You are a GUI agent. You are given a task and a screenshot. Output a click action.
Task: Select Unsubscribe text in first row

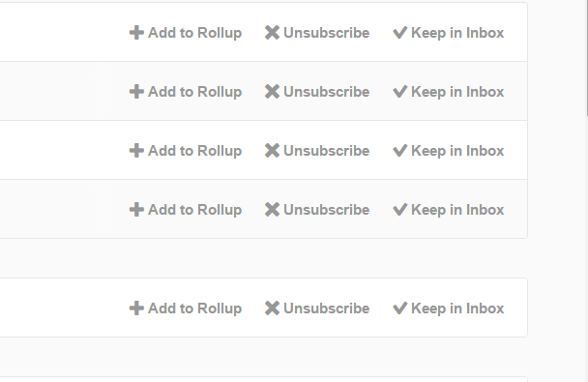[326, 33]
